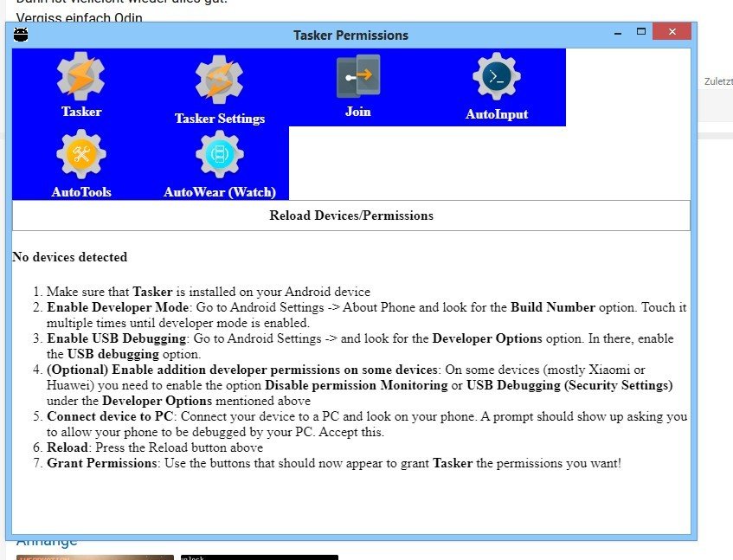
Task: Select the AutoWear watch gear icon
Action: tap(220, 155)
